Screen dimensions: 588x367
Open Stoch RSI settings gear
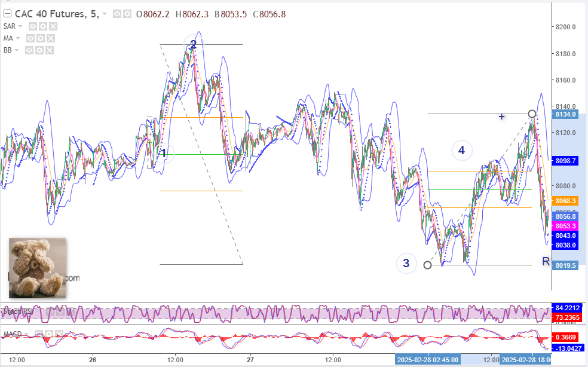pyautogui.click(x=62, y=311)
